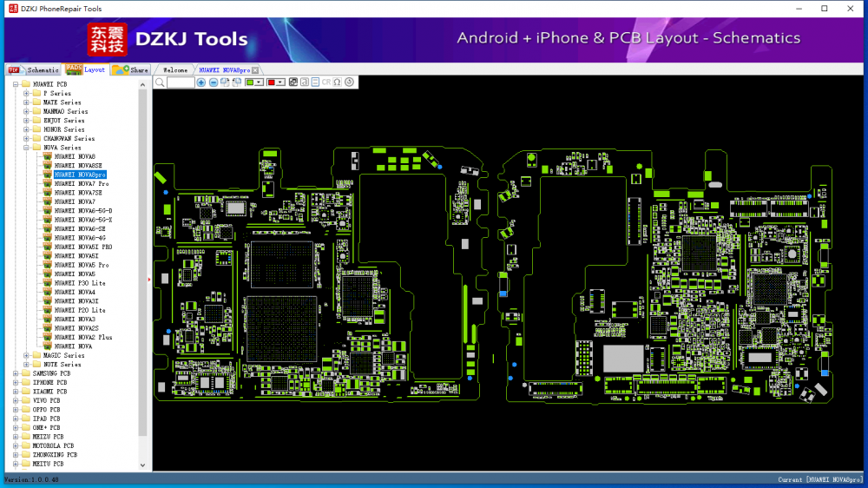
Task: Open HUAWEI NOVA6-5G-D layout
Action: point(83,211)
